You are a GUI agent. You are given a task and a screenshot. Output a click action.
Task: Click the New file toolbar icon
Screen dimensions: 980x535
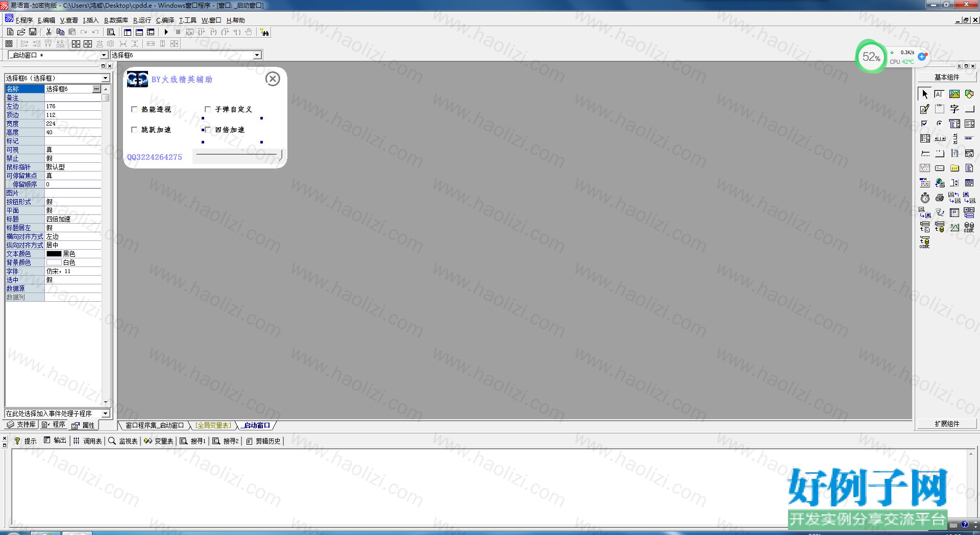coord(10,32)
